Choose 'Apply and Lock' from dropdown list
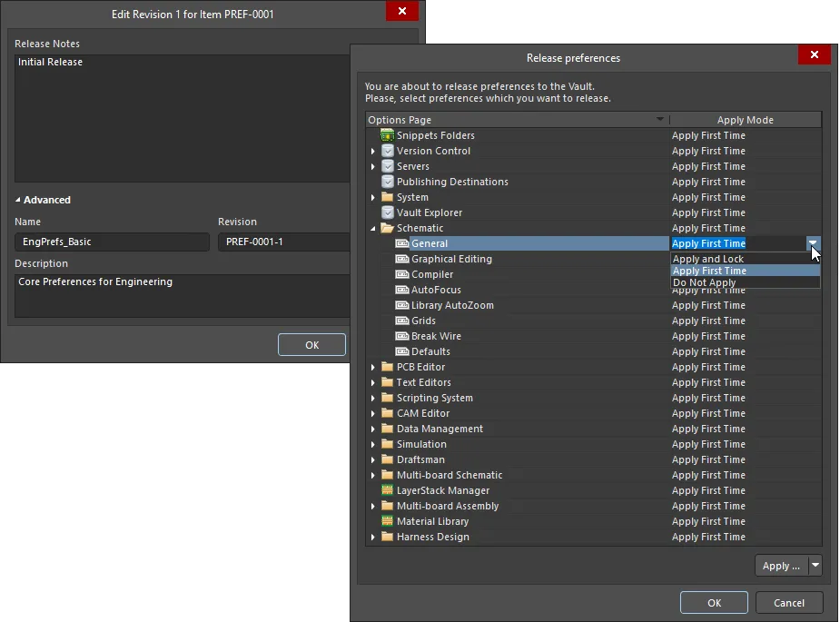Screen dimensions: 840x622 click(x=746, y=260)
